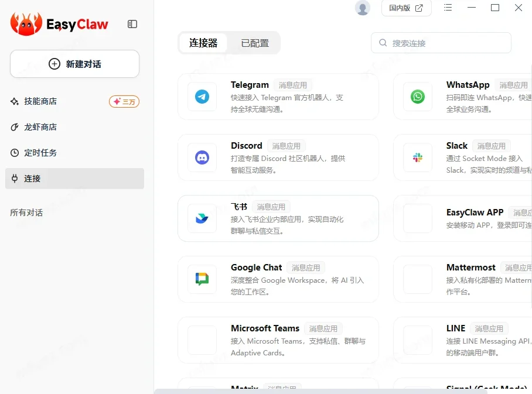532x394 pixels.
Task: Click the 三万 badge next to 技能商店
Action: [124, 101]
